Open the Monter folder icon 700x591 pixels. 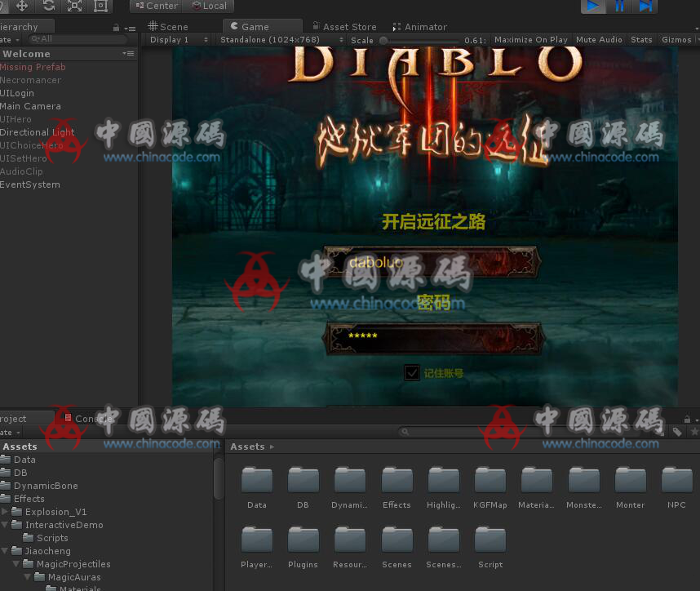click(631, 480)
